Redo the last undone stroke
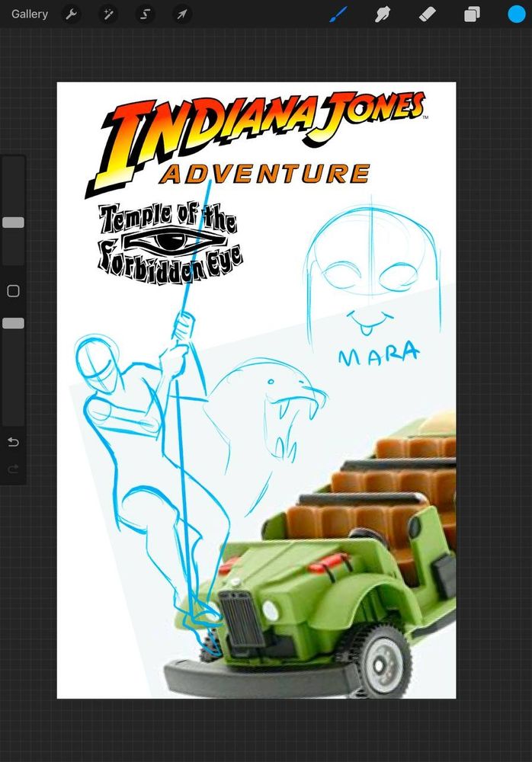The height and width of the screenshot is (762, 532). [x=13, y=469]
